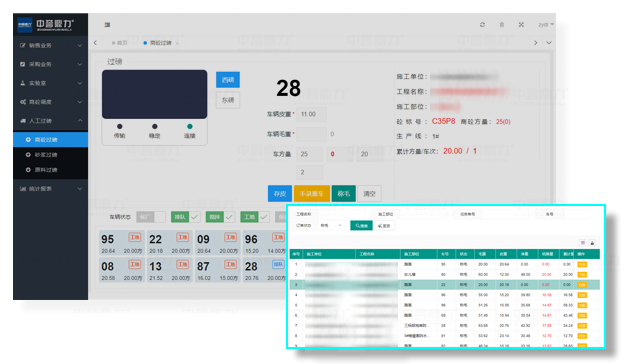Image resolution: width=637 pixels, height=364 pixels.
Task: Click the 车辆皮重 input field
Action: pyautogui.click(x=312, y=114)
